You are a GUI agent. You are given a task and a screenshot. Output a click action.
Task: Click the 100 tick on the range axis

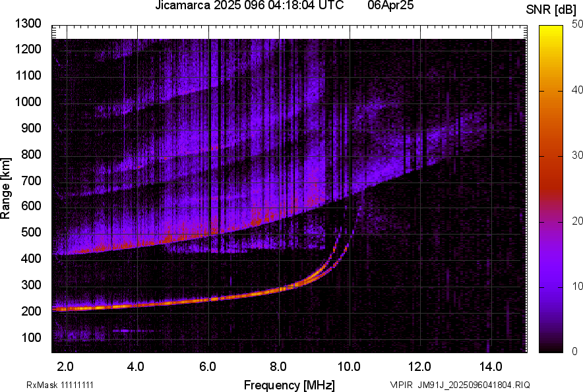coord(30,337)
